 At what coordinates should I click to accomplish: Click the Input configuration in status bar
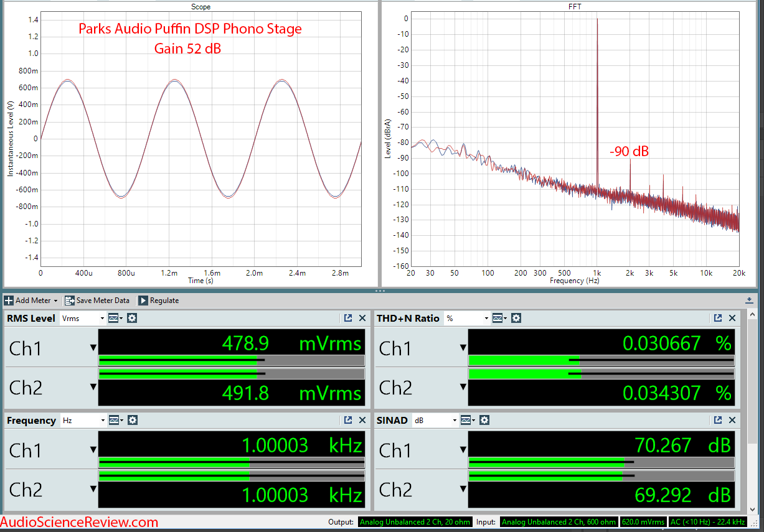pos(558,522)
